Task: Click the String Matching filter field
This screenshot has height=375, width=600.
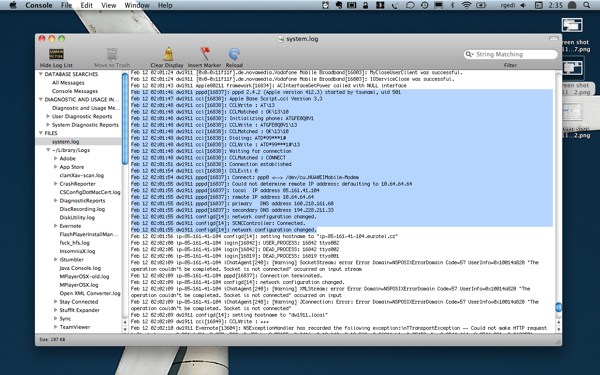Action: 510,54
